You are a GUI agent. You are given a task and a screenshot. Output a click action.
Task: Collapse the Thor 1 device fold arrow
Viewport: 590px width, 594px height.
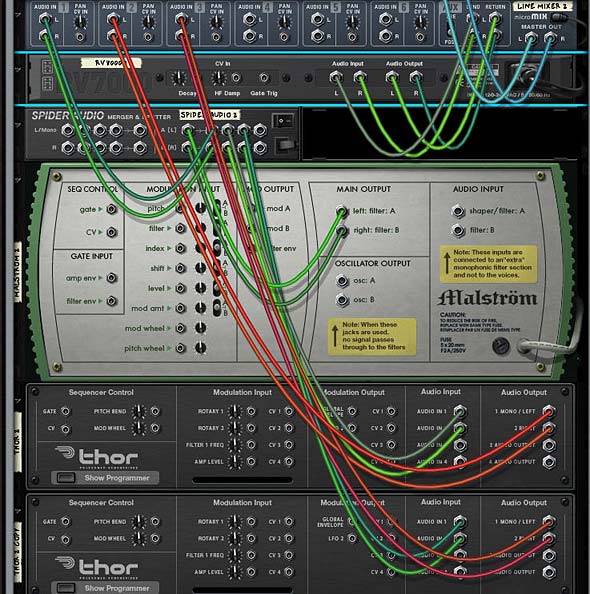pos(17,400)
